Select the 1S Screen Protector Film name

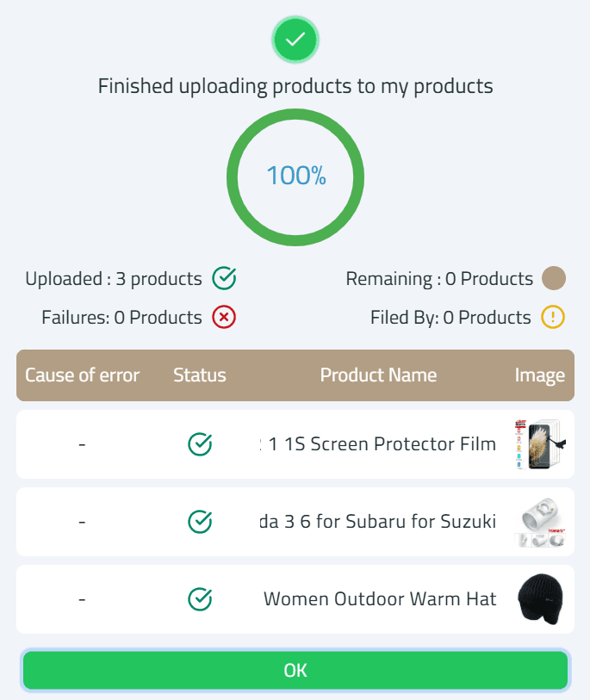click(379, 444)
